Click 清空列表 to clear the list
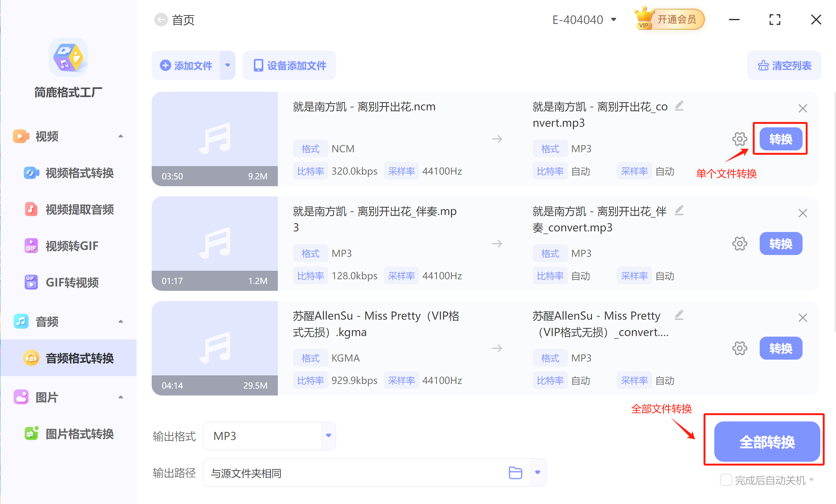836x504 pixels. click(x=784, y=65)
